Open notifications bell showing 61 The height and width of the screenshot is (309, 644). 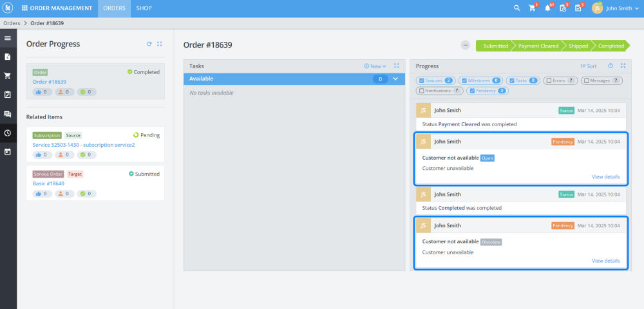click(548, 8)
